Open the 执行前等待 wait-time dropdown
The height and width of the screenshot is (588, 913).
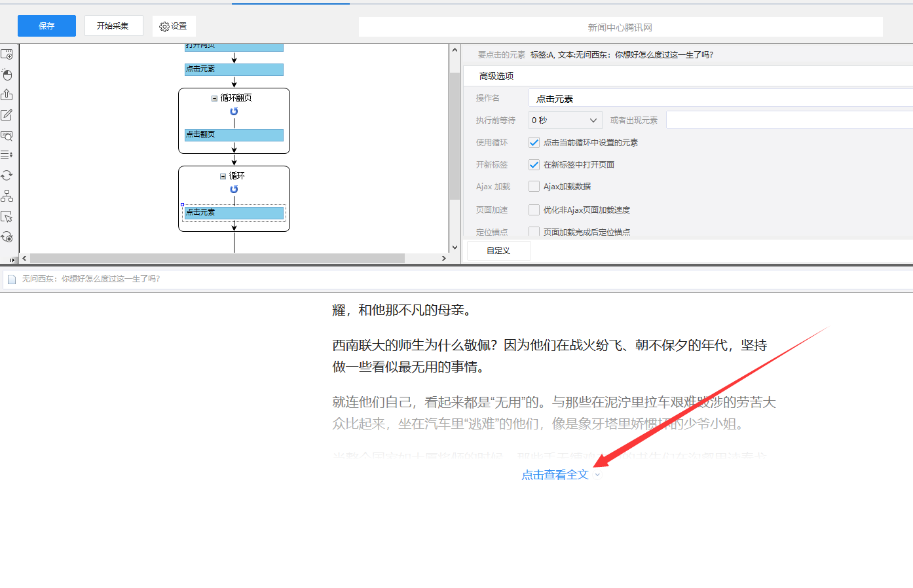pos(564,120)
